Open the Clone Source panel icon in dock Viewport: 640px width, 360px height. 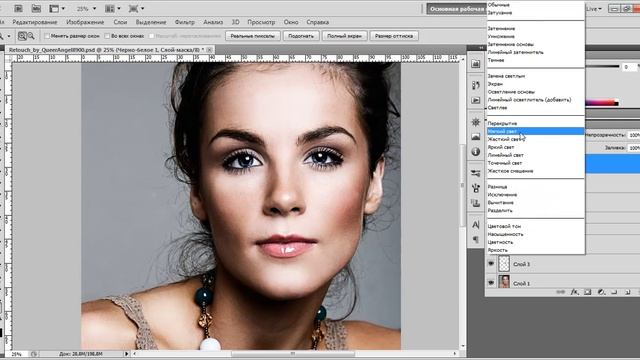click(476, 203)
